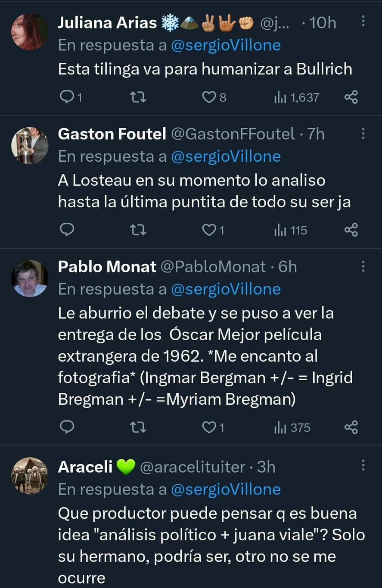382x588 pixels.
Task: Open more options for Pablo Monat's tweet
Action: pyautogui.click(x=363, y=266)
